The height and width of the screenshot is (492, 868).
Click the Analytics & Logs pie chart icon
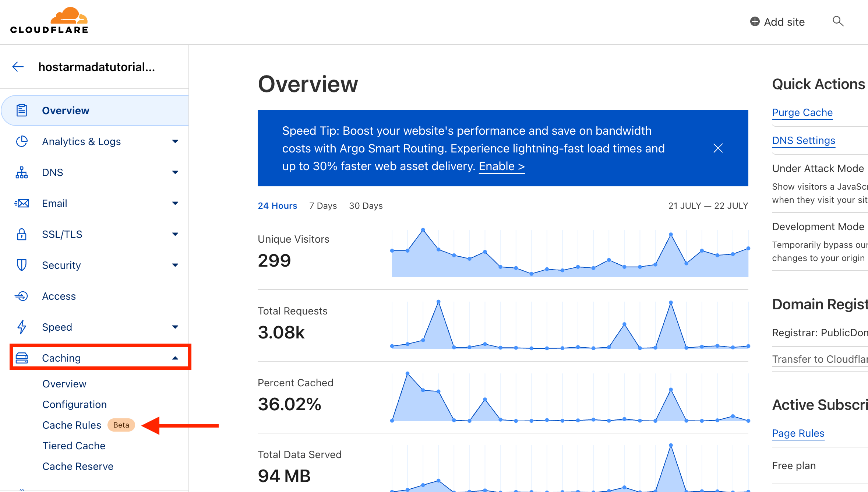22,141
